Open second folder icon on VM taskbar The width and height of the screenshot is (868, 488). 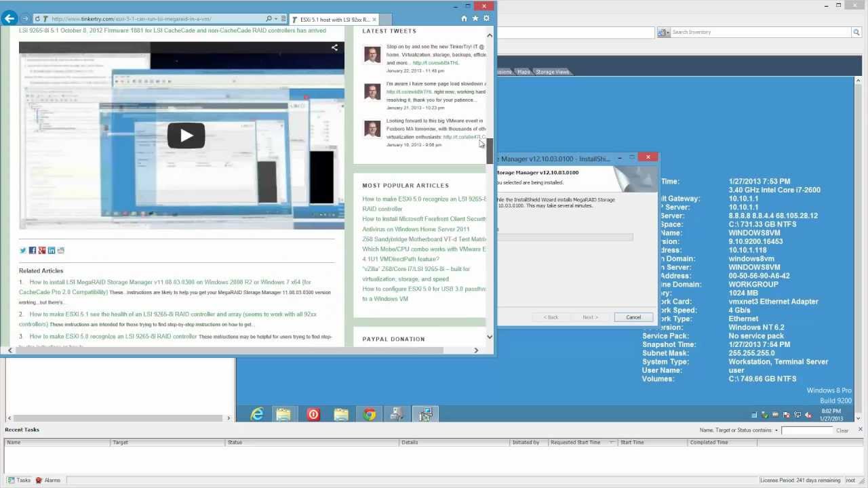[x=341, y=414]
